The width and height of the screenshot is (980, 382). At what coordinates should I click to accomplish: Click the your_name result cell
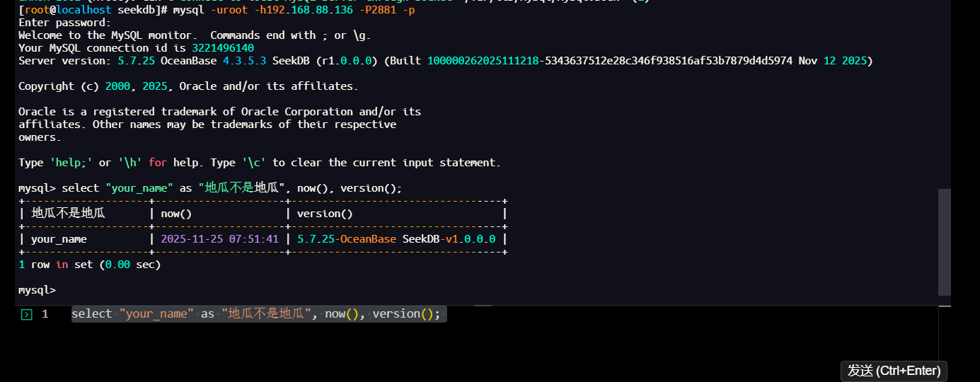pyautogui.click(x=59, y=239)
